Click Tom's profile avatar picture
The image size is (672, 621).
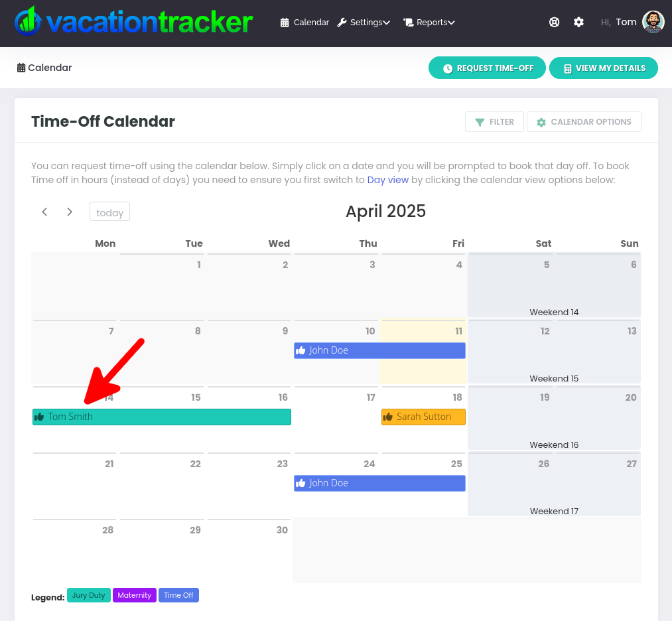pos(653,22)
